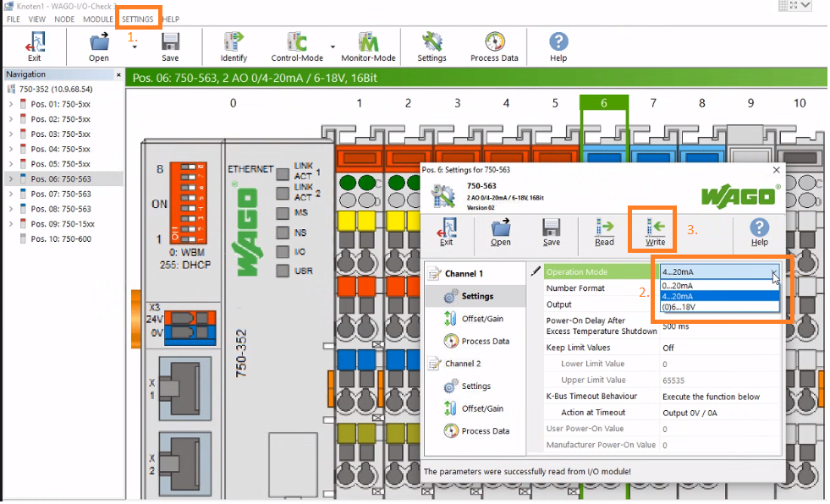Click the Exit icon in main toolbar

coord(35,46)
